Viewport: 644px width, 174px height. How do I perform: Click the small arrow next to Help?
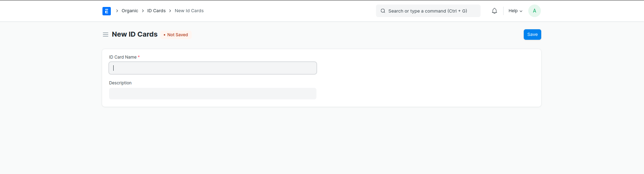click(521, 11)
